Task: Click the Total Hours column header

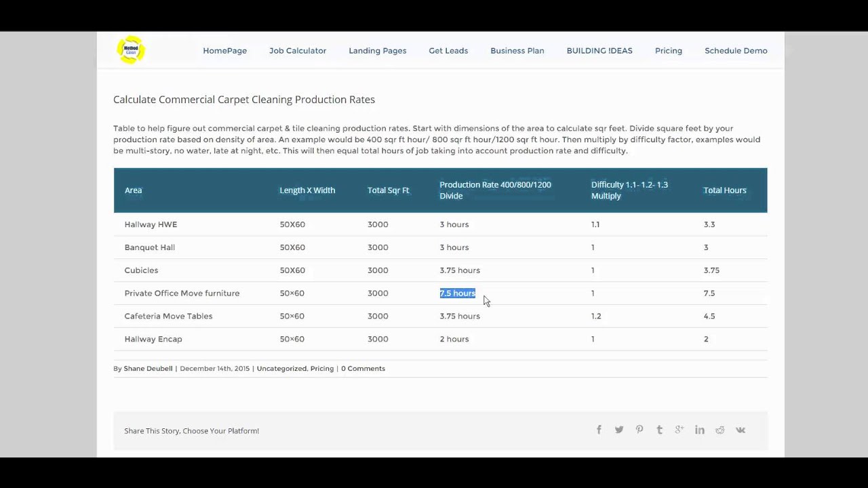Action: (x=725, y=190)
